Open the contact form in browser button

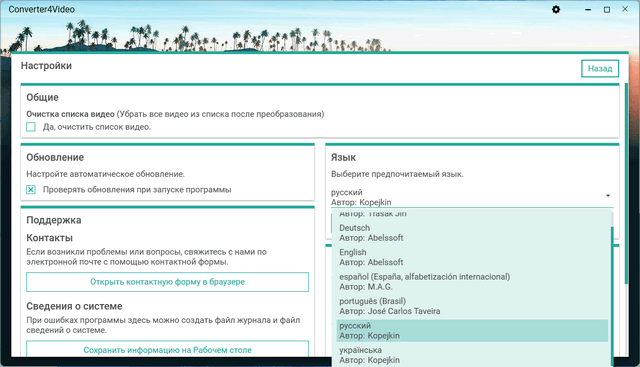[167, 282]
